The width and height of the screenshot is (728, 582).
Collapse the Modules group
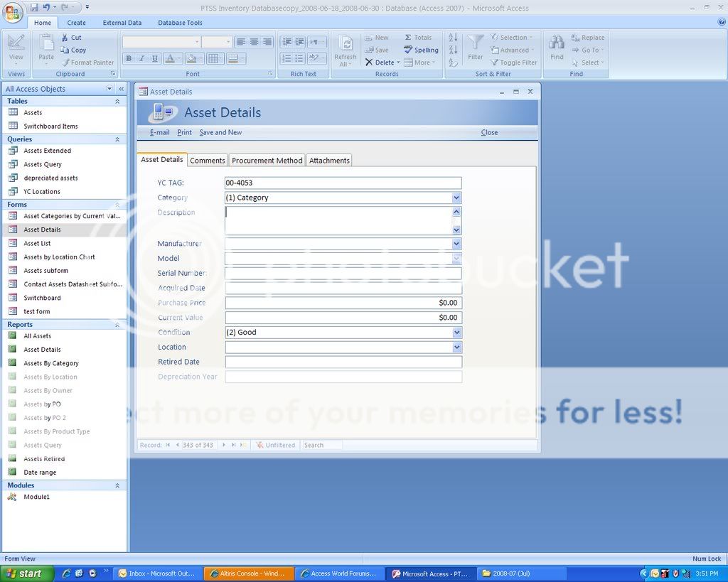click(117, 485)
